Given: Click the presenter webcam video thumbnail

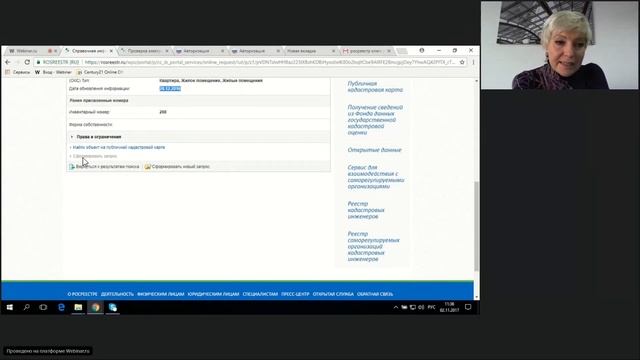Looking at the screenshot, I should (560, 45).
